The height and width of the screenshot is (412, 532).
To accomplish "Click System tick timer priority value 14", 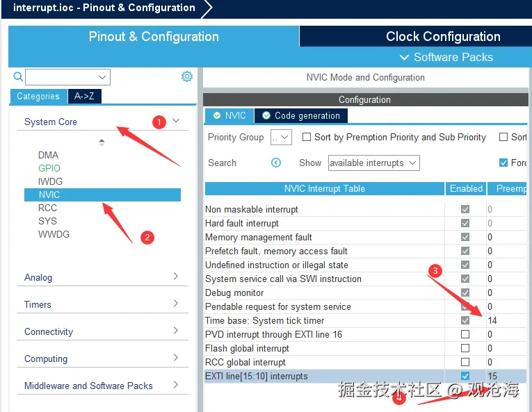I will click(492, 320).
